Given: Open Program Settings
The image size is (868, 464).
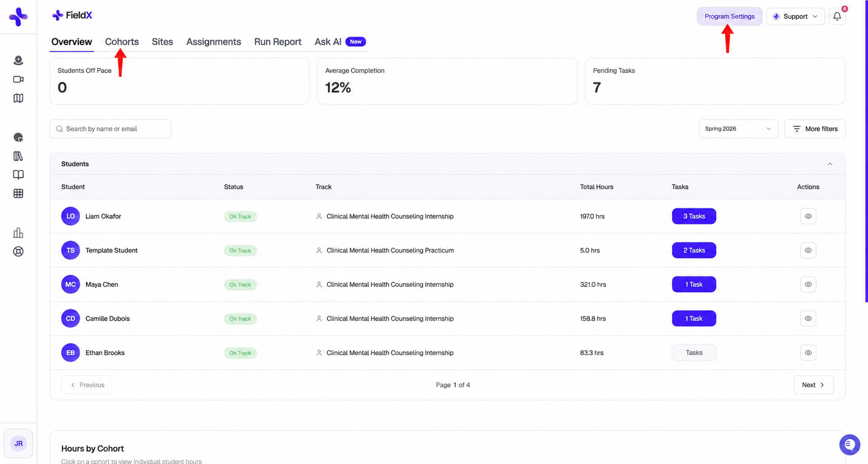Looking at the screenshot, I should point(729,16).
